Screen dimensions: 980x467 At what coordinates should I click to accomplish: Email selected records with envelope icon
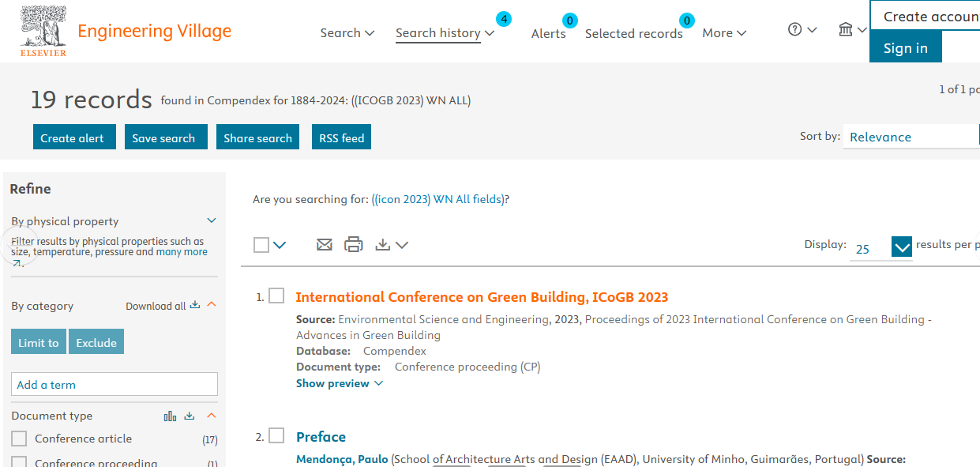(x=325, y=245)
